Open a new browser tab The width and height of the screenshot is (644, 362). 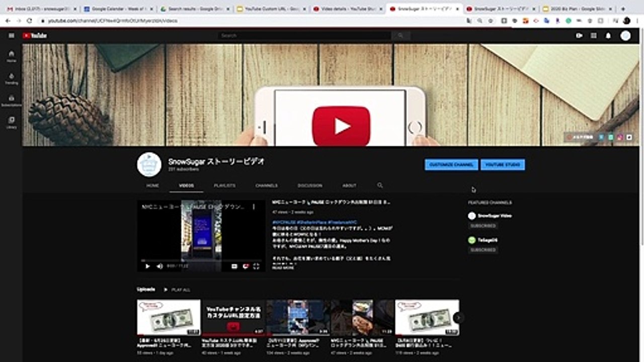(623, 9)
